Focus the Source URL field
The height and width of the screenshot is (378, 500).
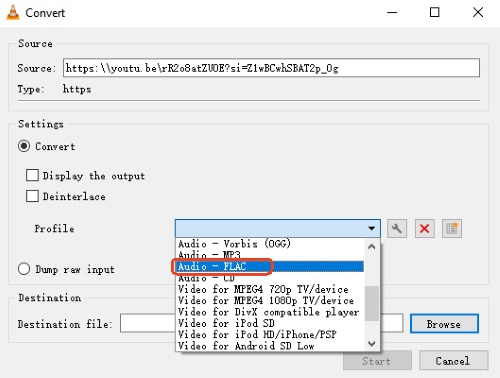coord(271,68)
